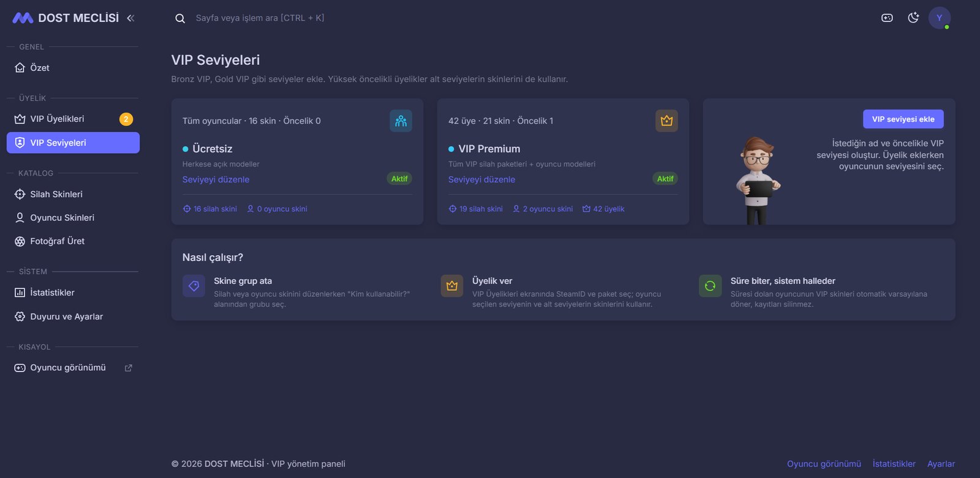This screenshot has height=478, width=980.
Task: Open the İstatistikler footer link
Action: (894, 464)
